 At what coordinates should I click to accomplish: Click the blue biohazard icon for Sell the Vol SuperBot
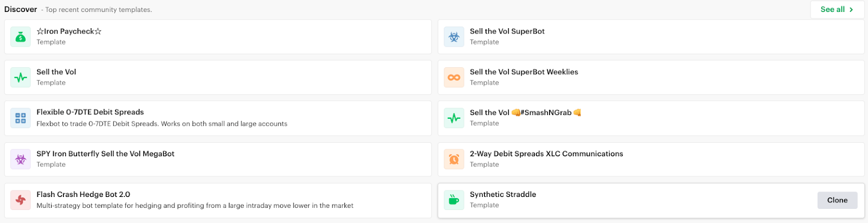[454, 37]
